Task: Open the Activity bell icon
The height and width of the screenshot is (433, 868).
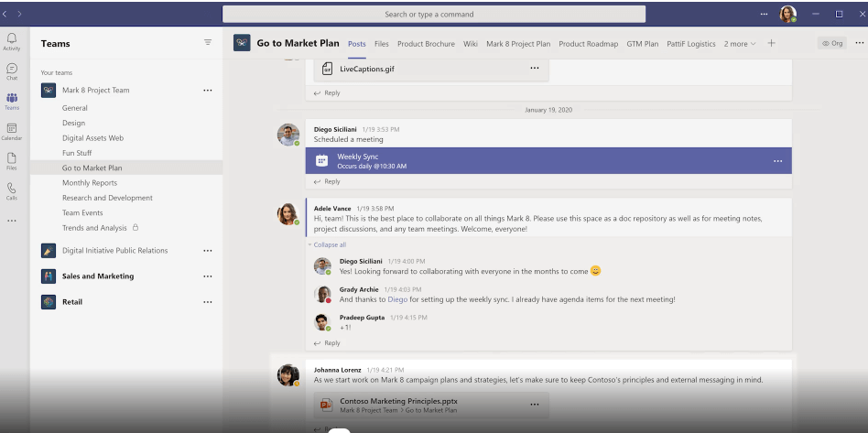Action: tap(12, 41)
